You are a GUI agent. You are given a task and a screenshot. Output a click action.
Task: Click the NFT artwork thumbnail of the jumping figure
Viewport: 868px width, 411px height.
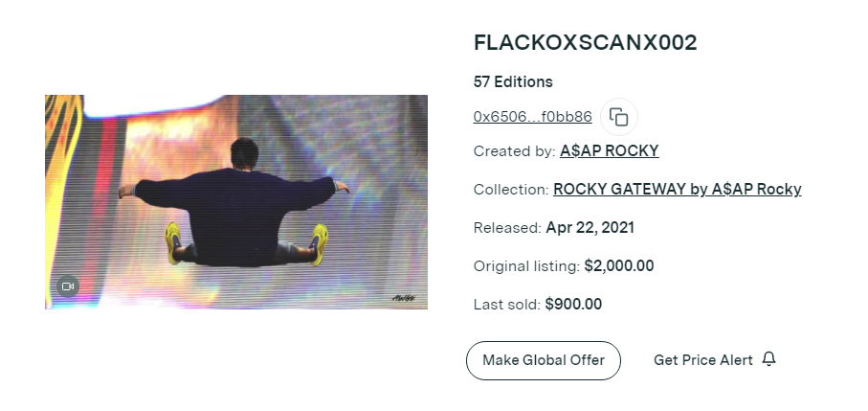point(235,201)
